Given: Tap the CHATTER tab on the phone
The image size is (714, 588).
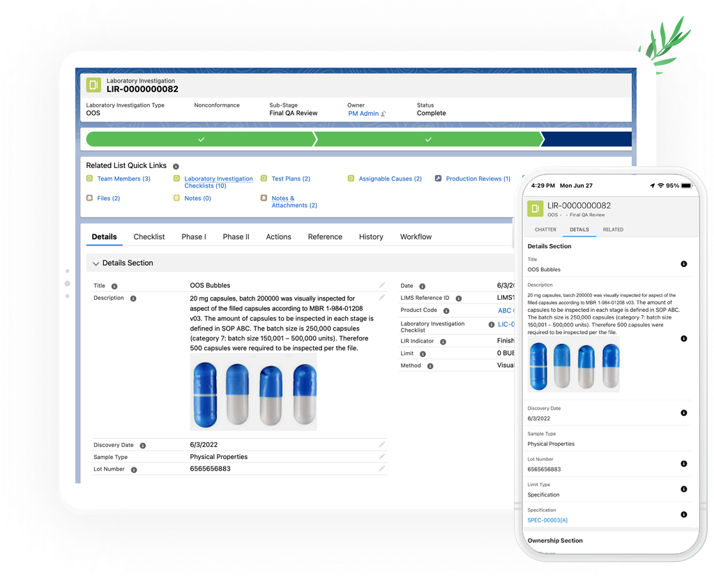Looking at the screenshot, I should point(545,229).
